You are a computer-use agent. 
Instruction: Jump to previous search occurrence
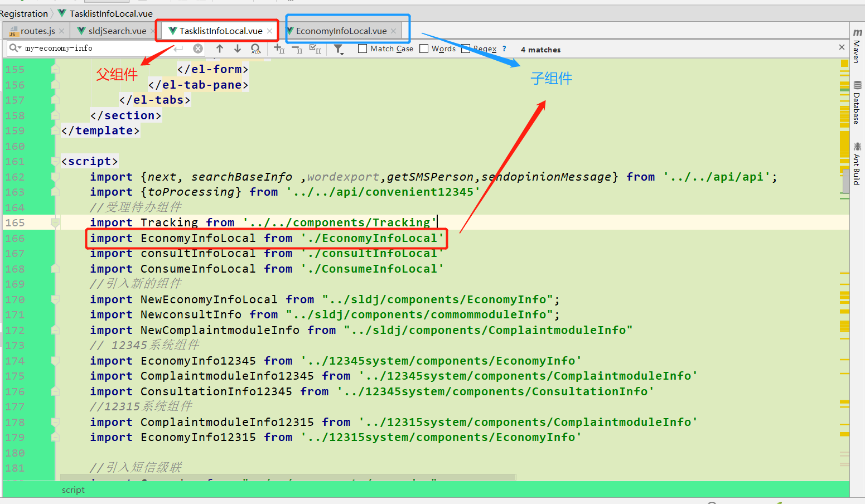pyautogui.click(x=220, y=49)
